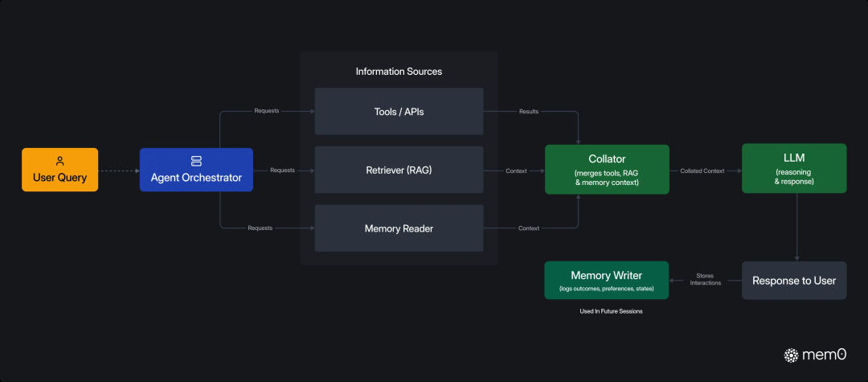Open the Response to User box
The image size is (868, 382).
[x=793, y=281]
